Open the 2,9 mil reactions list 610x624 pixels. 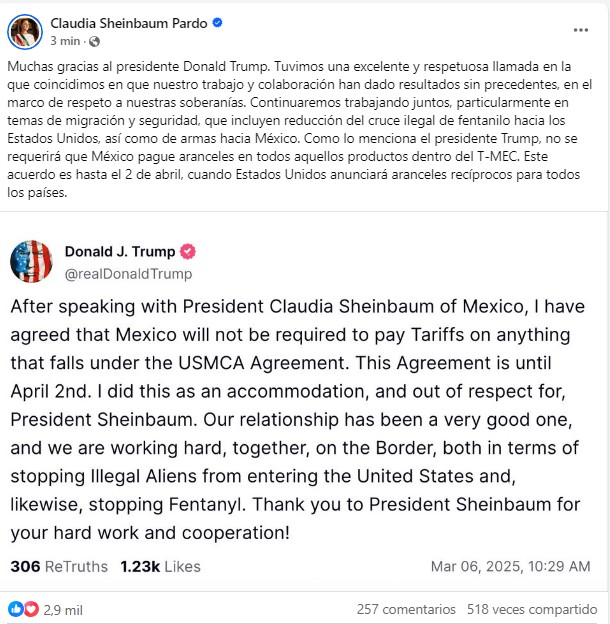(x=61, y=608)
